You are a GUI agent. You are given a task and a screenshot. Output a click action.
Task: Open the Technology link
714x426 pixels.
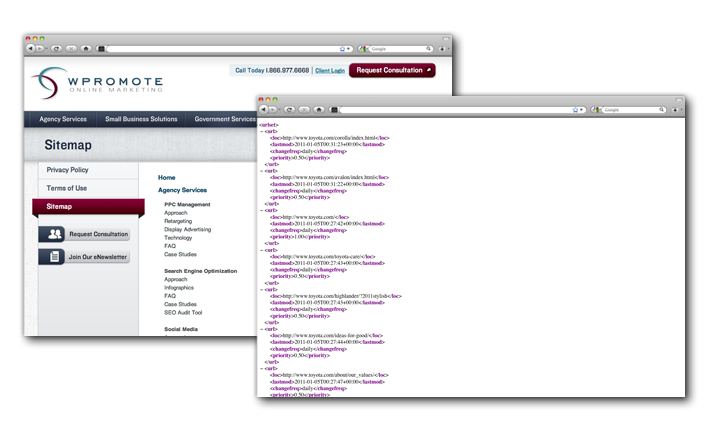[178, 238]
